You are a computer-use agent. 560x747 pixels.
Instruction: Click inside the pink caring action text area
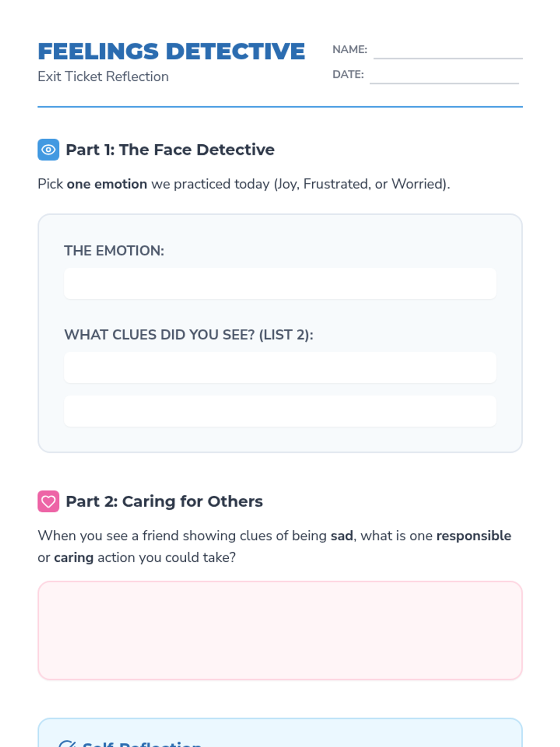coord(280,630)
